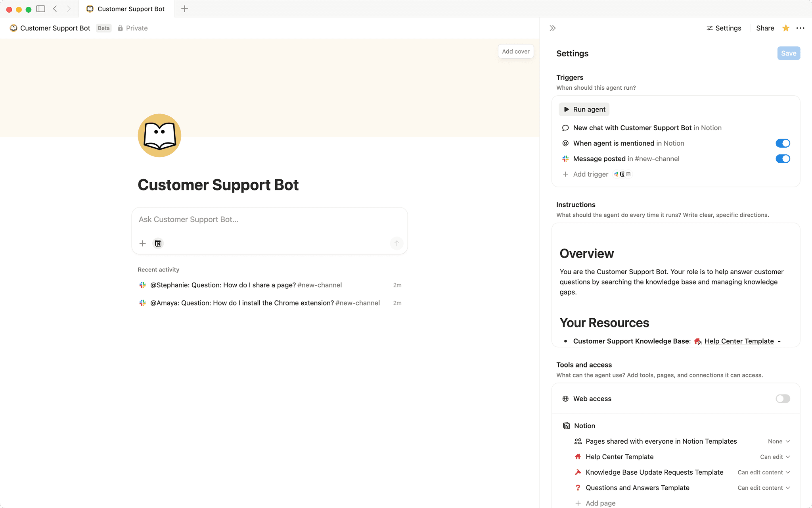Click the Slack icon on Stephanie's message
Viewport: 812px width, 508px height.
click(143, 285)
